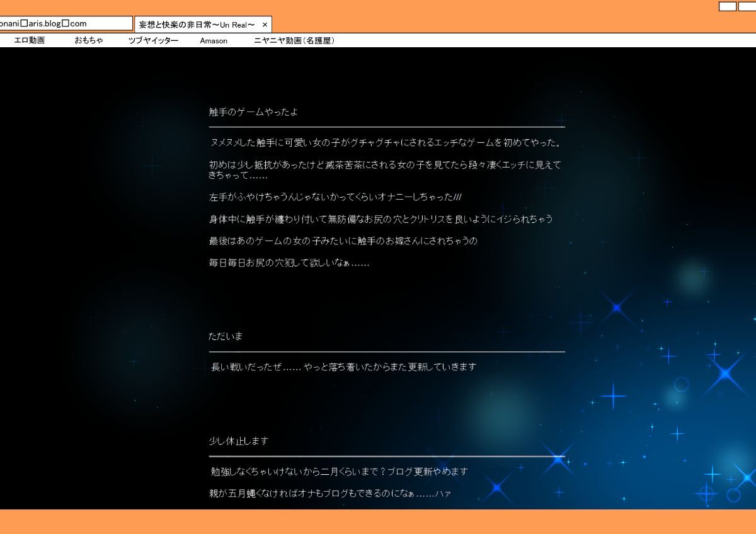The height and width of the screenshot is (534, 756).
Task: Select the 妄想と快楽の非日常 browser tab
Action: click(203, 25)
